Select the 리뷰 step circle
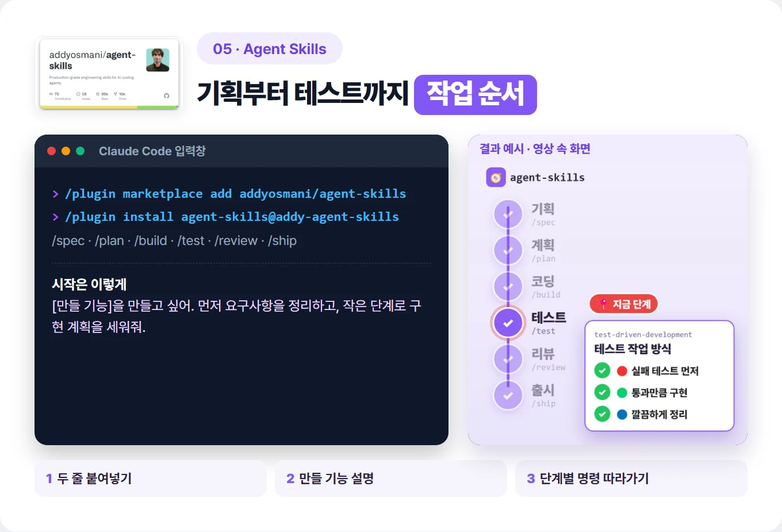Viewport: 782px width, 532px height. click(508, 359)
